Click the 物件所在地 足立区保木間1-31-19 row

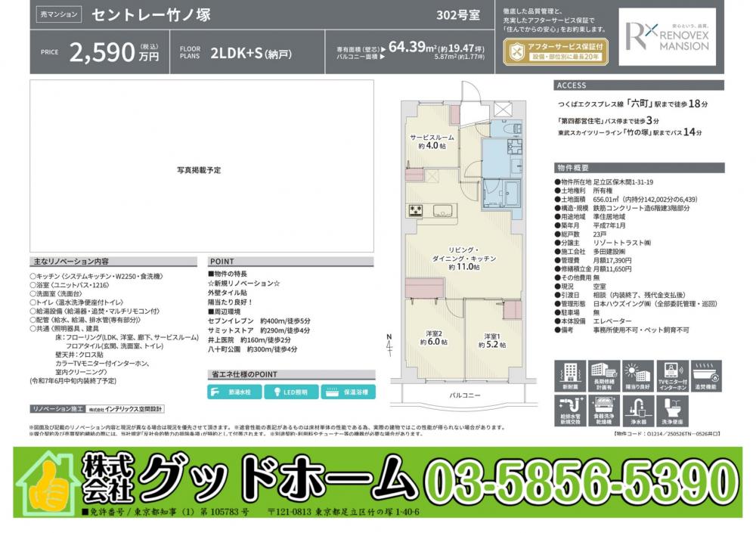click(x=604, y=182)
